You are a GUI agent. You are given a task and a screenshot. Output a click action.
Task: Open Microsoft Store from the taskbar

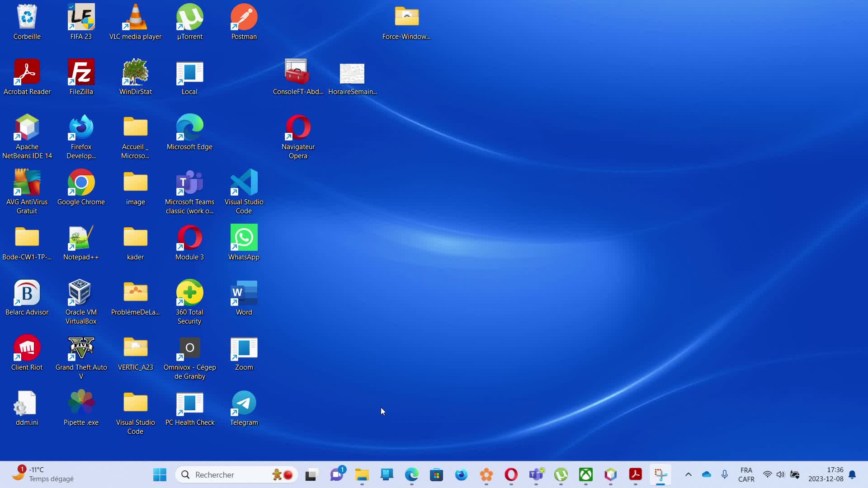436,474
